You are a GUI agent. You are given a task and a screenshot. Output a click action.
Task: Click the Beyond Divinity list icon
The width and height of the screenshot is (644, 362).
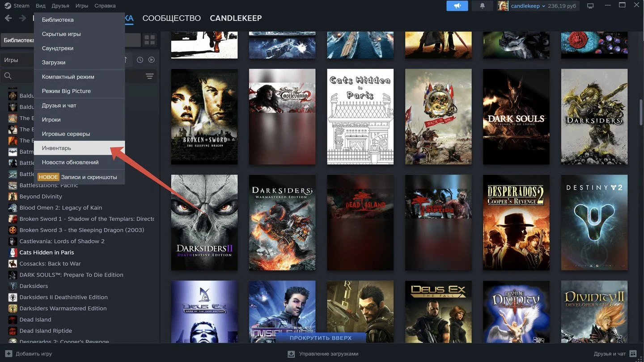pos(13,197)
